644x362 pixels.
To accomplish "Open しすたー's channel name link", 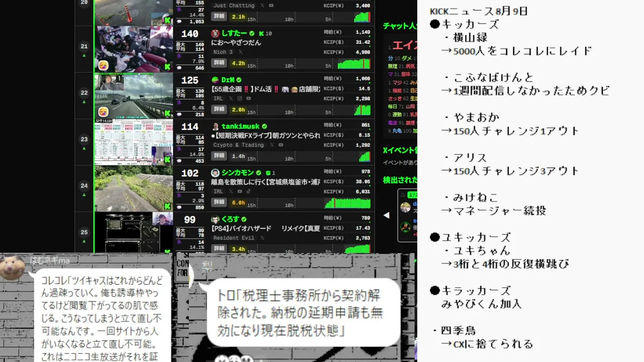I will click(234, 33).
